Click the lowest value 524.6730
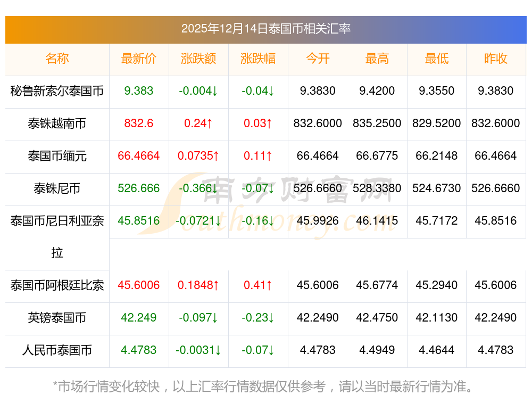The height and width of the screenshot is (403, 532). point(437,188)
